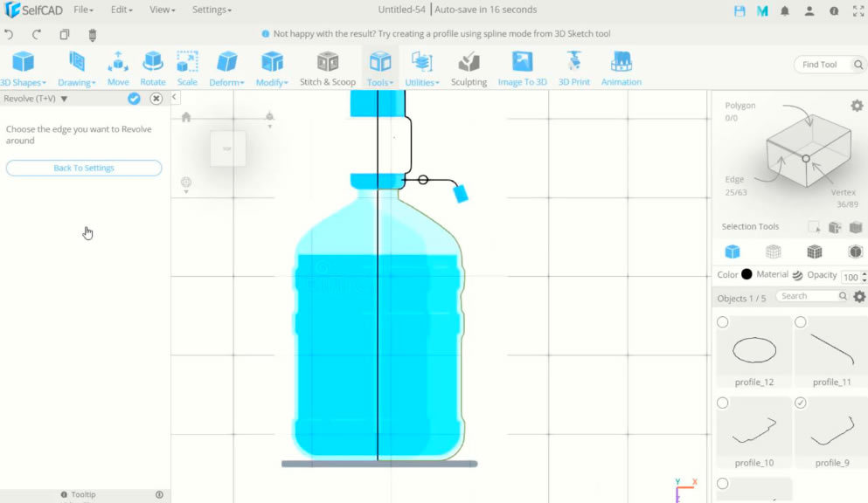Copy the selected object
This screenshot has width=868, height=503.
point(65,34)
